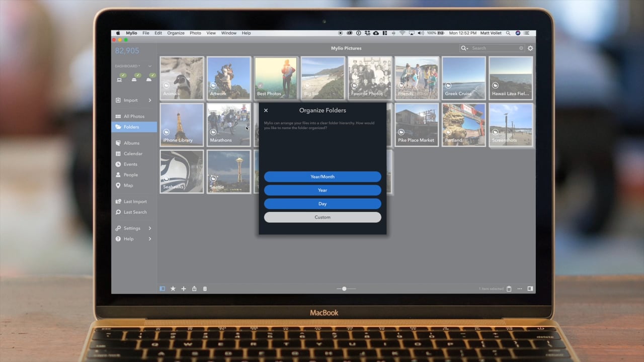Click the star rating icon in bottom toolbar

coord(173,289)
